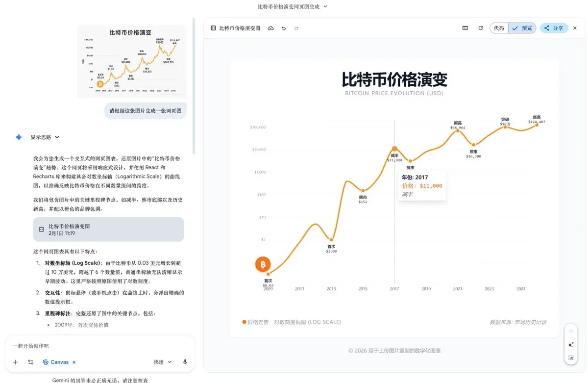Click the conversation title 比特币价格演变网页图生成
Screen dimensions: 588x383
pyautogui.click(x=289, y=6)
